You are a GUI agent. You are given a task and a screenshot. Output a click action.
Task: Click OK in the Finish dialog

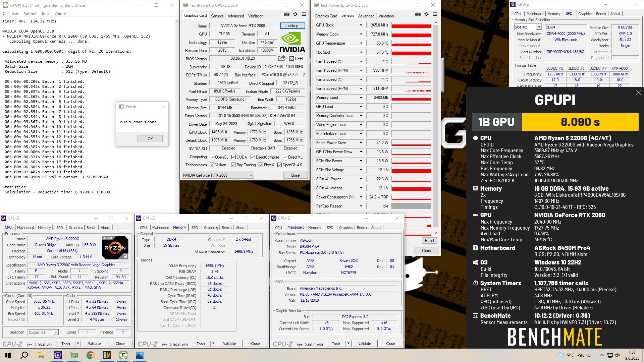(x=150, y=139)
